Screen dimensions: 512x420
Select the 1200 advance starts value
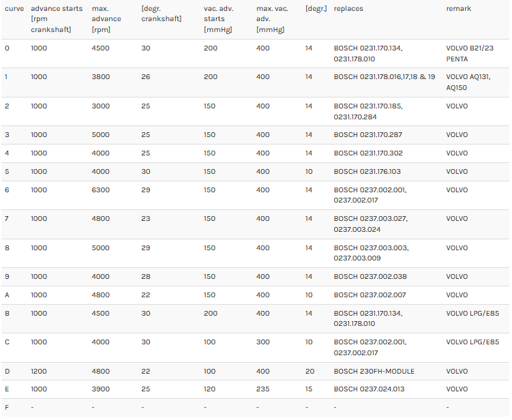click(39, 372)
